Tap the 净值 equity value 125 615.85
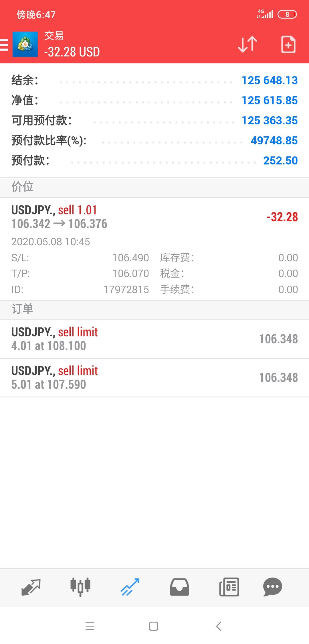 click(x=270, y=101)
